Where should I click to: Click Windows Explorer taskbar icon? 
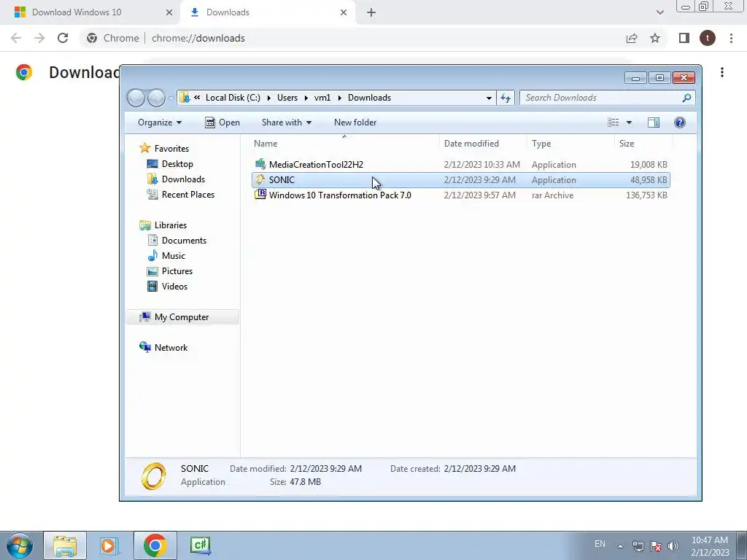click(65, 545)
